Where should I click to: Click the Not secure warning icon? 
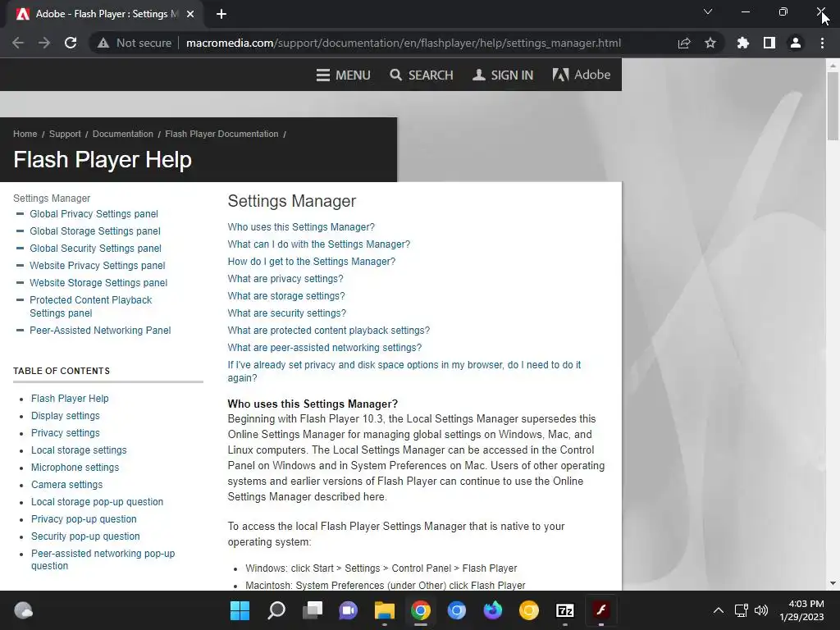[103, 43]
